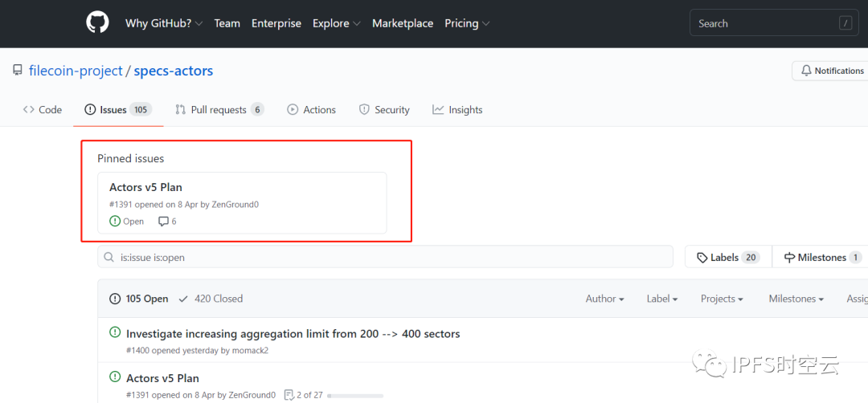The height and width of the screenshot is (403, 868).
Task: Open pinned issue Actors v5 Plan
Action: point(145,187)
